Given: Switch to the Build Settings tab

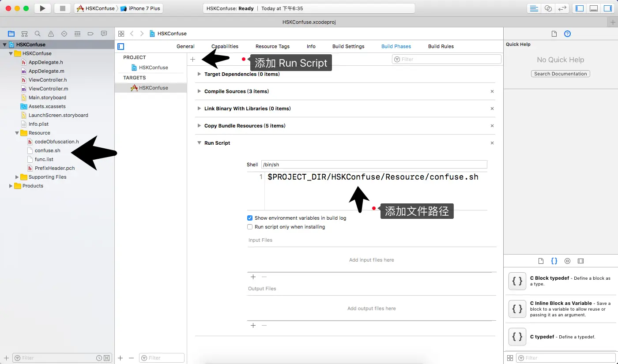Looking at the screenshot, I should [348, 46].
